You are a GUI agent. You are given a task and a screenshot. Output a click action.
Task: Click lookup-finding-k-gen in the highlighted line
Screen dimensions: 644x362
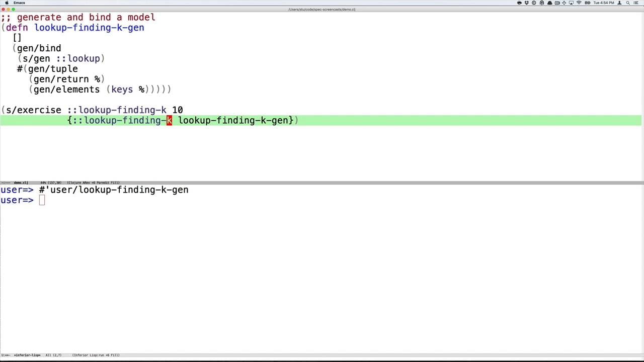[x=233, y=120]
